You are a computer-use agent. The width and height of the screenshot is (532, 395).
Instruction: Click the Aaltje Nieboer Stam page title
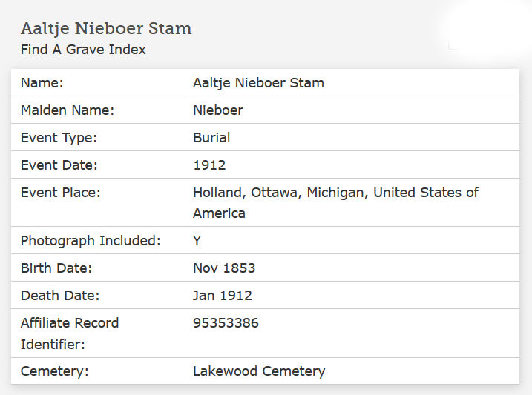[106, 28]
